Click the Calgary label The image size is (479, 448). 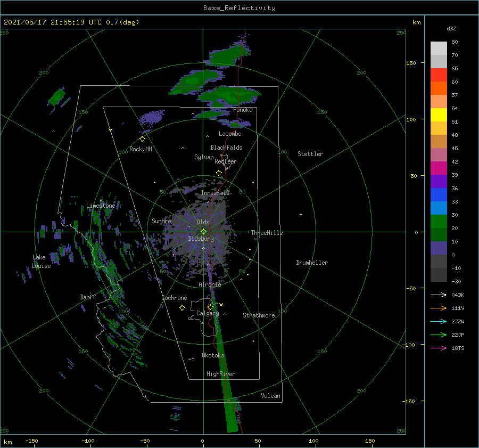coord(208,313)
